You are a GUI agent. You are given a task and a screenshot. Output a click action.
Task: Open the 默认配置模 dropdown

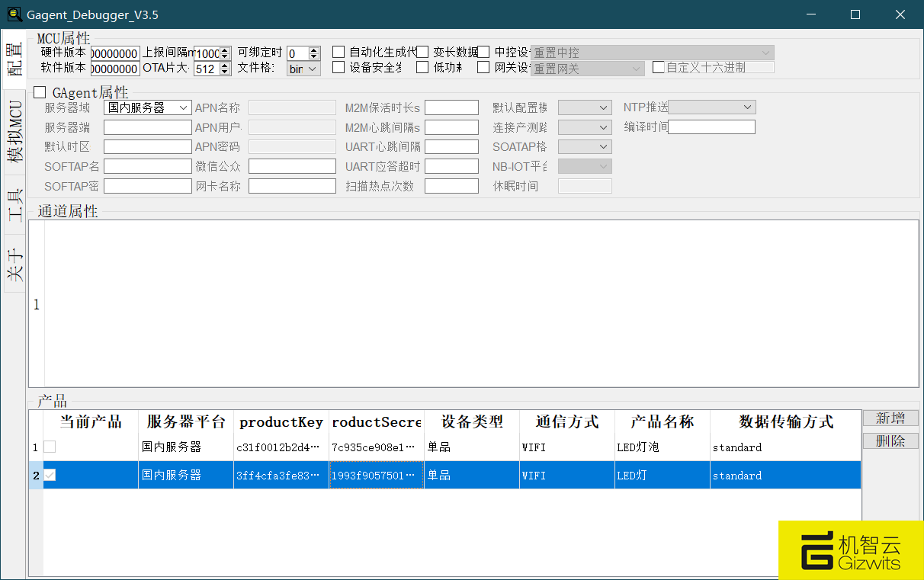point(585,107)
